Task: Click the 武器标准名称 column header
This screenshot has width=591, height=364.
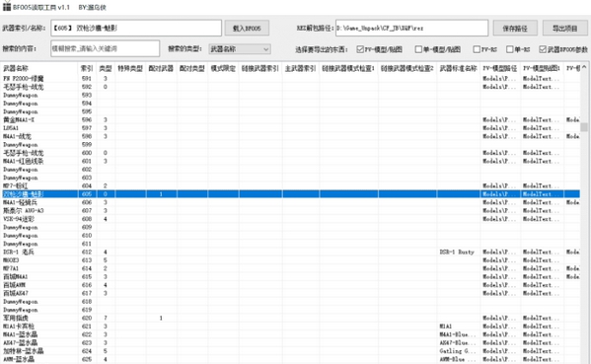Action: coord(459,68)
